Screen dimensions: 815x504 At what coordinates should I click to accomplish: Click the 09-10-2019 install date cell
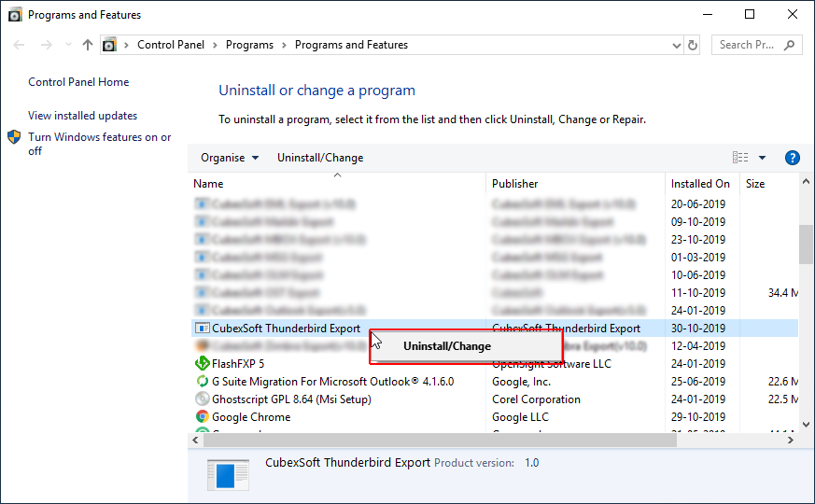point(697,222)
